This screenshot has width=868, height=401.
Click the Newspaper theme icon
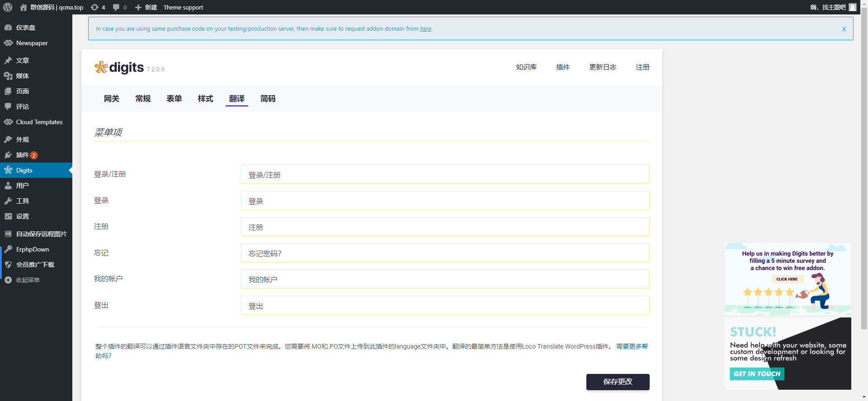point(8,43)
